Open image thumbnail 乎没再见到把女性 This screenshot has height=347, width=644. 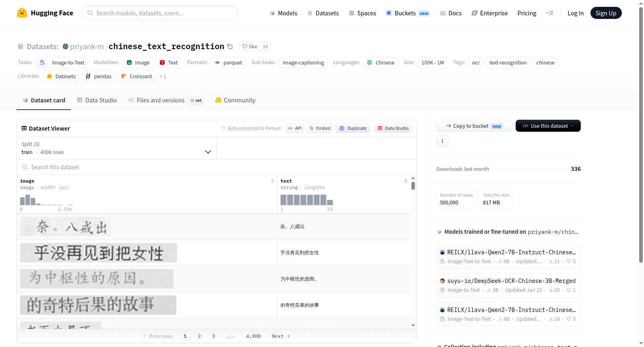[99, 253]
